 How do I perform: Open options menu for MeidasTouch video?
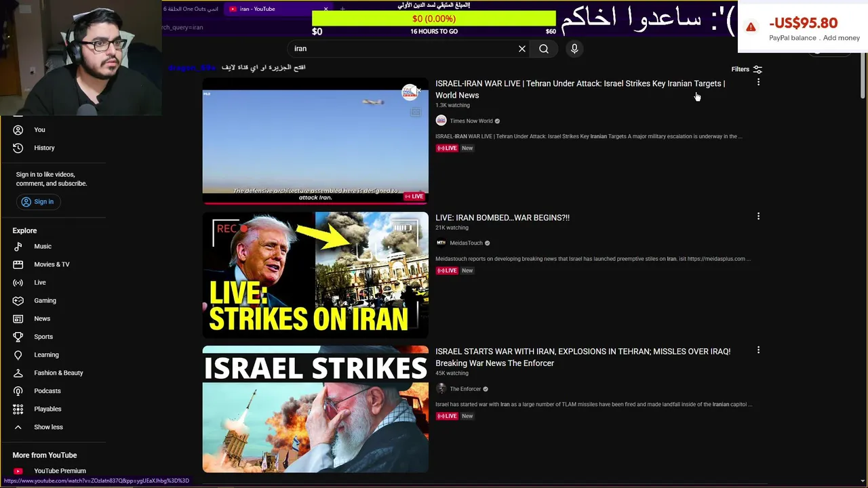[758, 216]
